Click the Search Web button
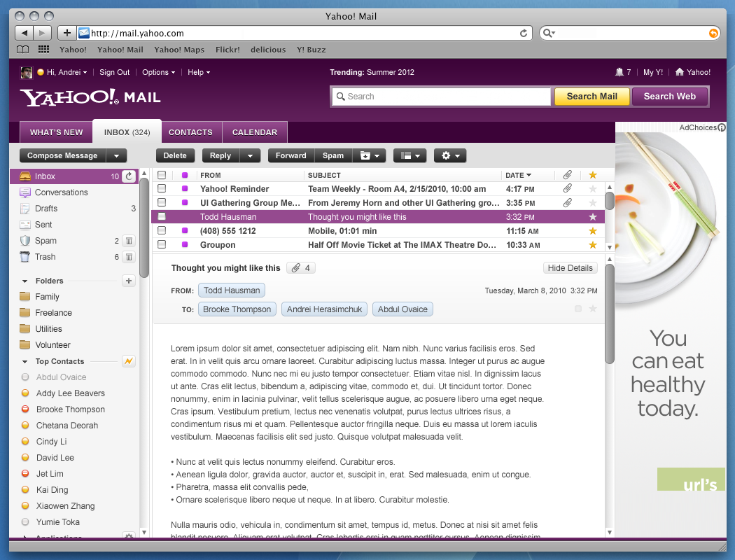The height and width of the screenshot is (560, 735). (669, 97)
